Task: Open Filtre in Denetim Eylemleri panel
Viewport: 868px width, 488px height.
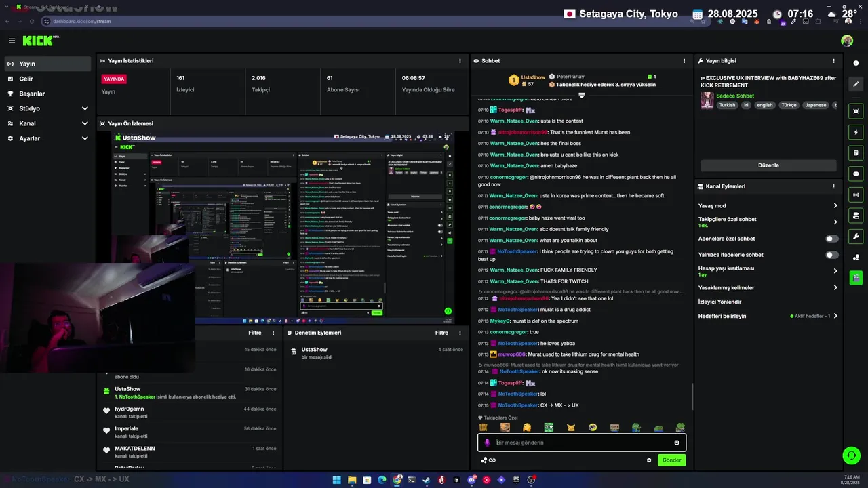Action: (x=441, y=333)
